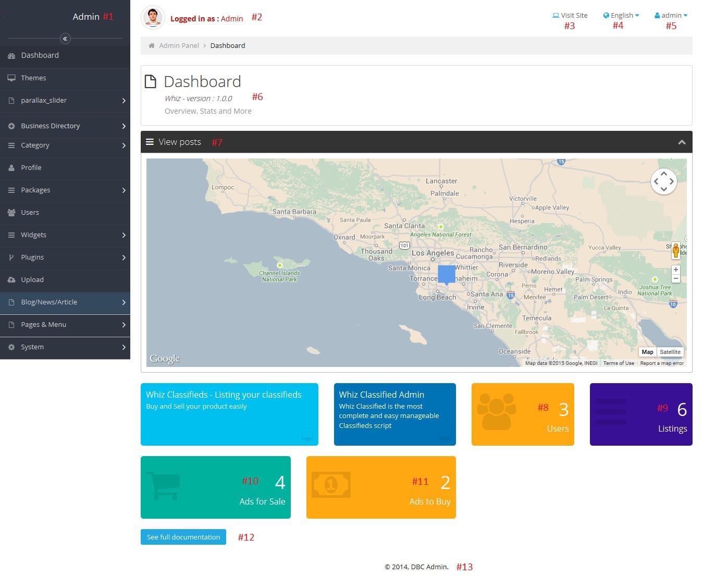Open the Listings count tile
Screen dimensions: 703x588
[641, 414]
